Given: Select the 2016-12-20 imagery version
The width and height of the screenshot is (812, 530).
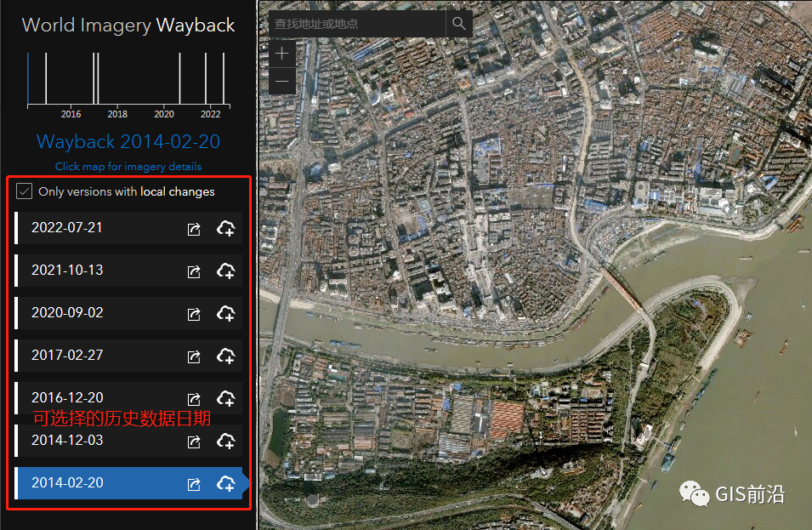Looking at the screenshot, I should click(x=128, y=398).
